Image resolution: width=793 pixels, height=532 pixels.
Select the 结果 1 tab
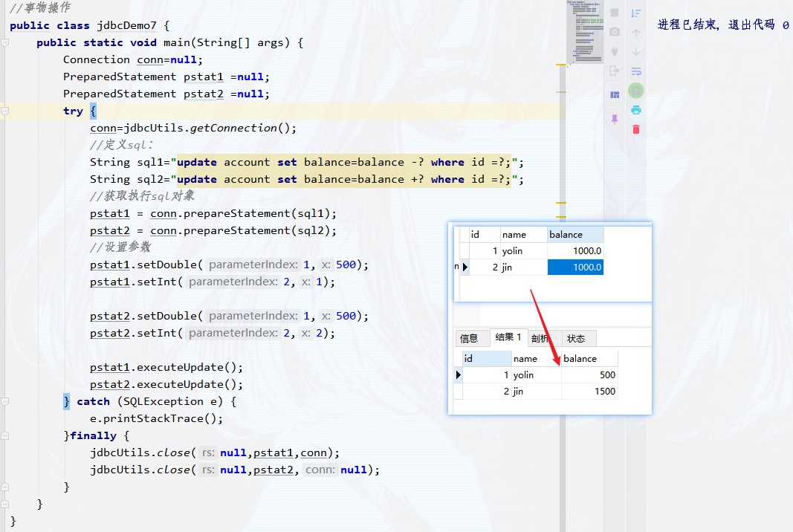(x=508, y=338)
